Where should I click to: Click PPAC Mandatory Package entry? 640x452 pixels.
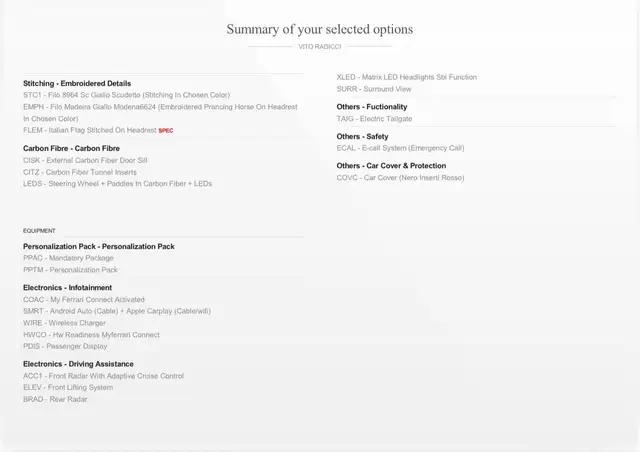(68, 258)
